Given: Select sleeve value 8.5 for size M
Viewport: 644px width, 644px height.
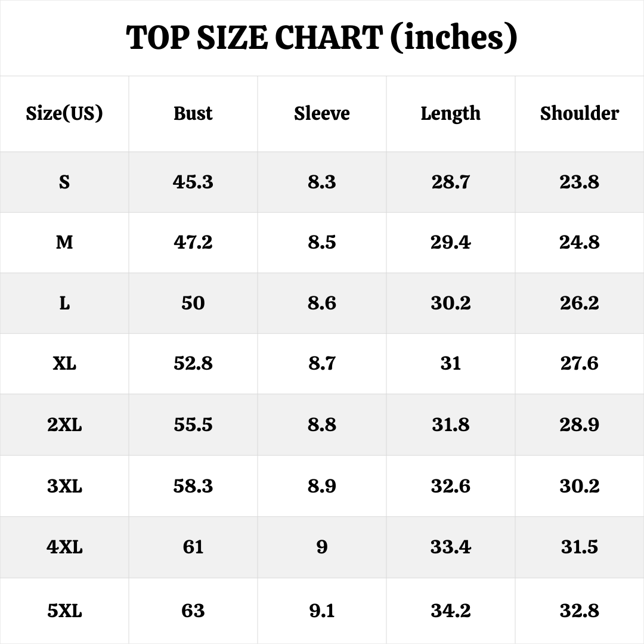Looking at the screenshot, I should coord(322,242).
